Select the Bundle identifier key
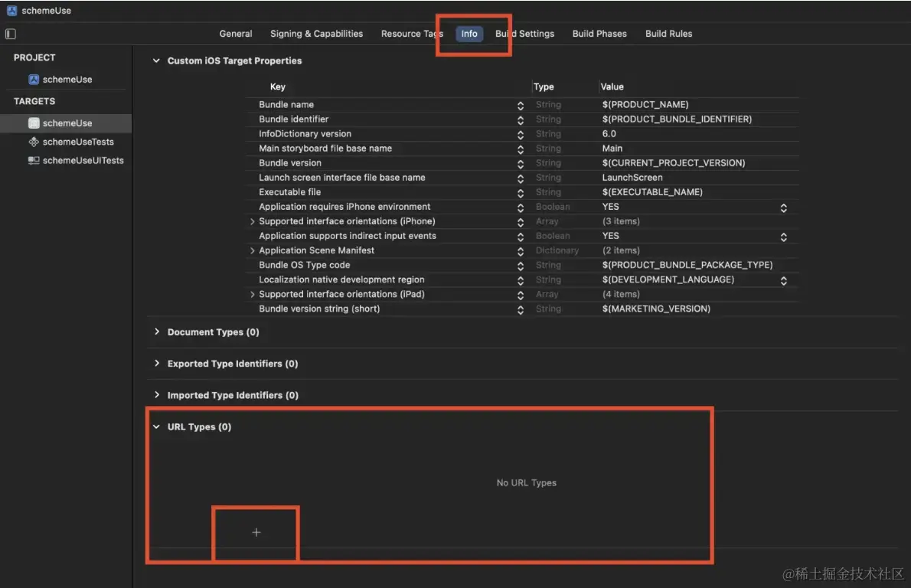The width and height of the screenshot is (911, 588). [293, 119]
